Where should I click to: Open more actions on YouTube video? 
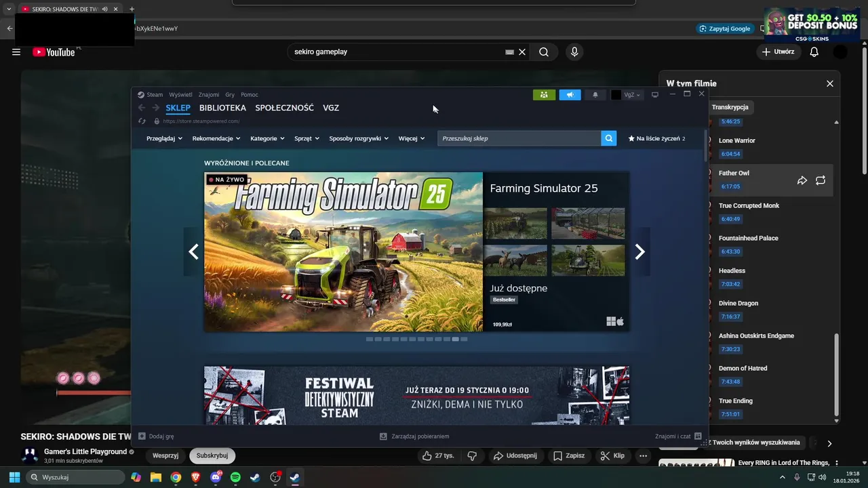(x=643, y=455)
